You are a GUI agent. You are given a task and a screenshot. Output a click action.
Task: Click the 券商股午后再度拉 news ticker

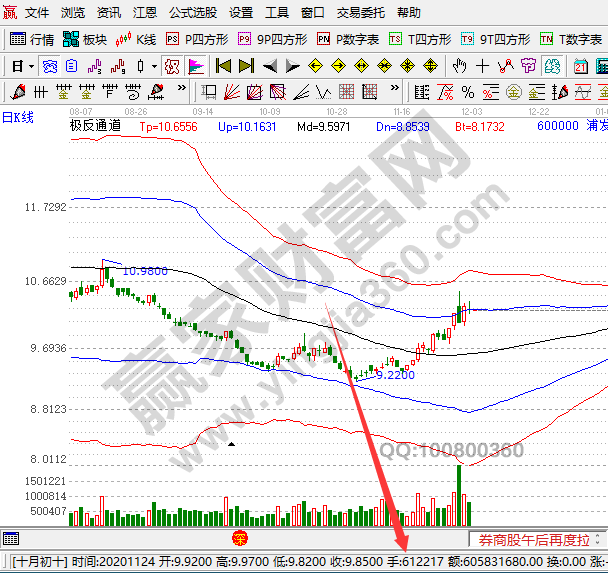(x=535, y=538)
